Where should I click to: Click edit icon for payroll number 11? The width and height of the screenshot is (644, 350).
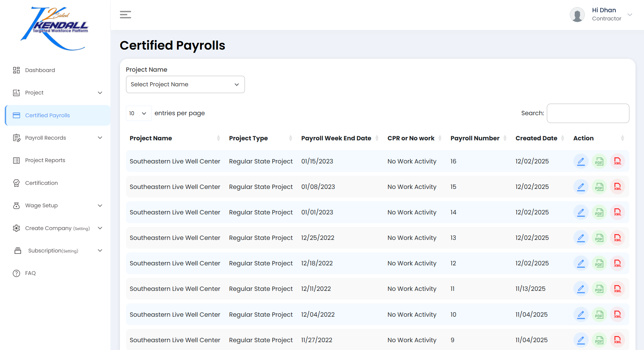tap(581, 289)
